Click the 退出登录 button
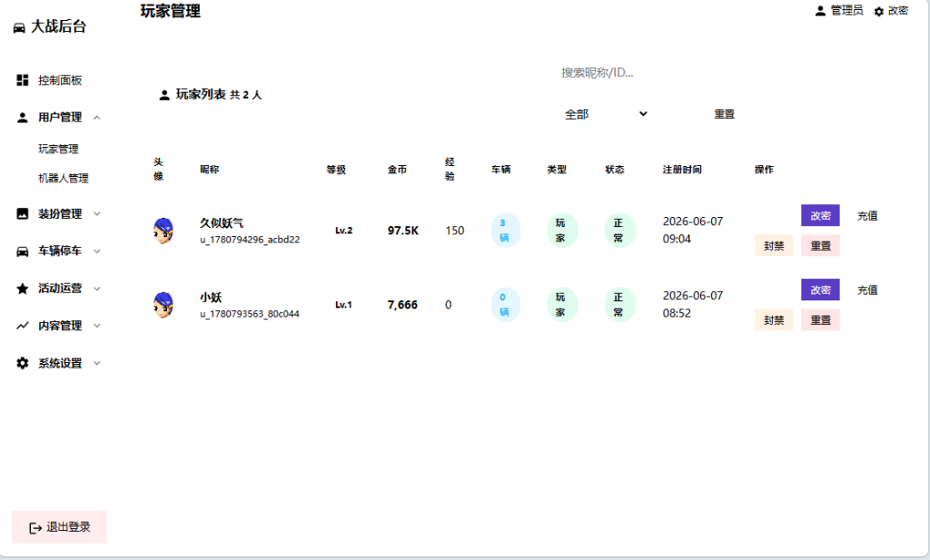This screenshot has height=560, width=930. pyautogui.click(x=59, y=526)
